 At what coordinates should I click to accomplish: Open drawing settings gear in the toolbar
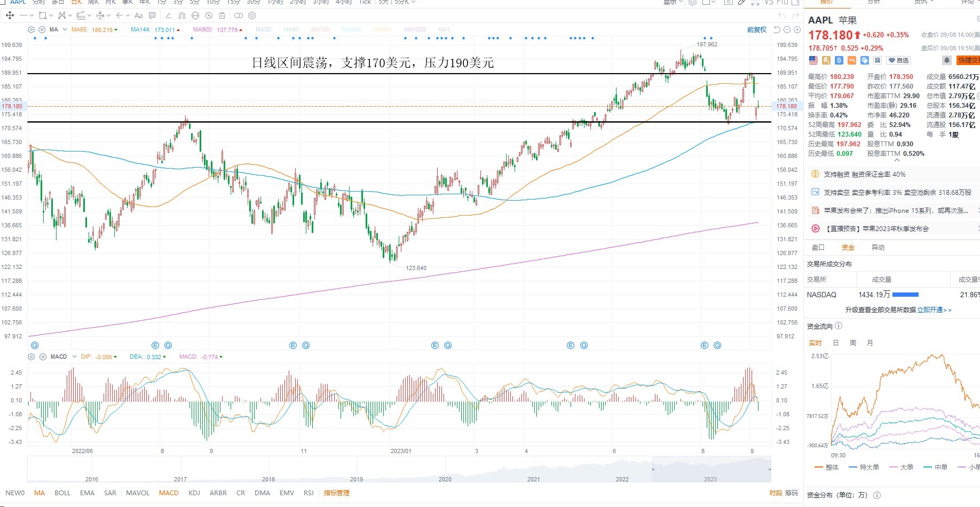click(x=252, y=15)
